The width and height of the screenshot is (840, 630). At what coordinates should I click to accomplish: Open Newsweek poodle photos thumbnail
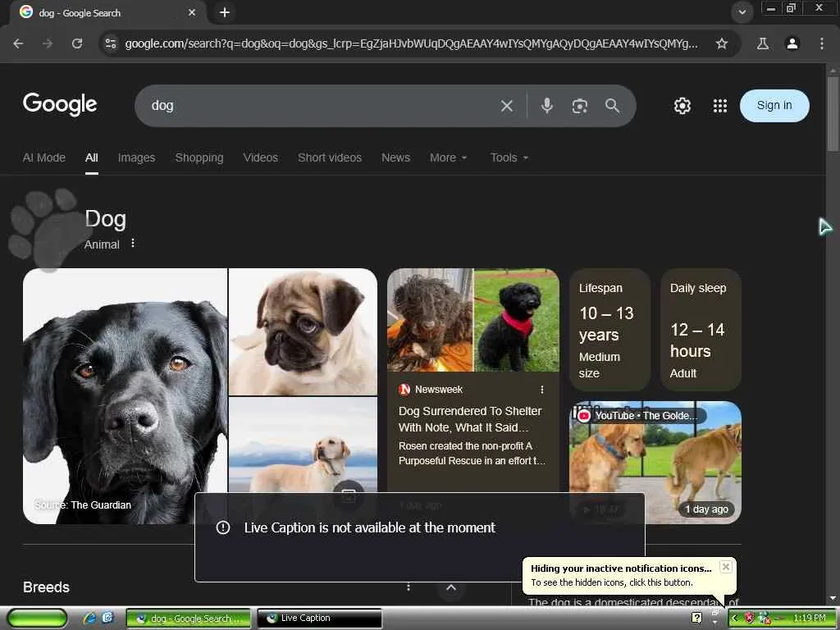coord(473,320)
